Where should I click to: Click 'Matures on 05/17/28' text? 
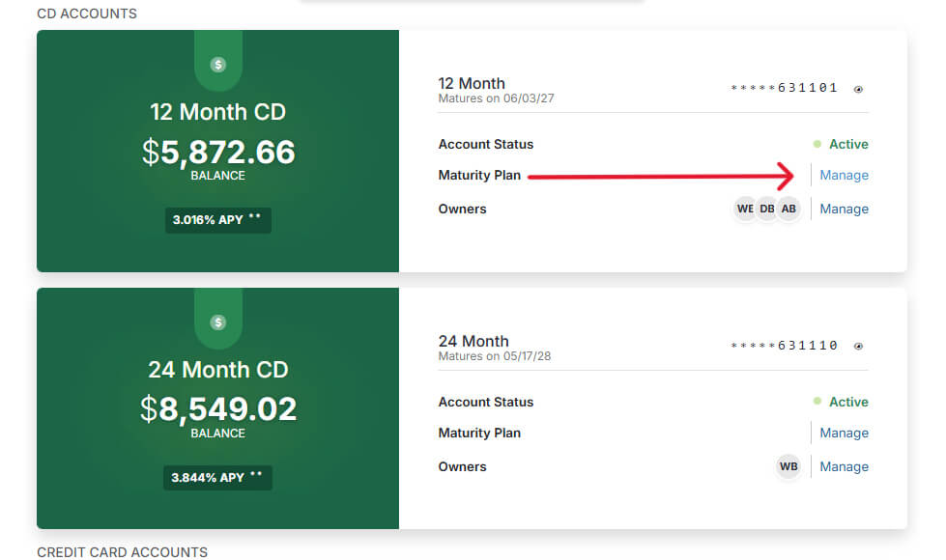[x=494, y=356]
